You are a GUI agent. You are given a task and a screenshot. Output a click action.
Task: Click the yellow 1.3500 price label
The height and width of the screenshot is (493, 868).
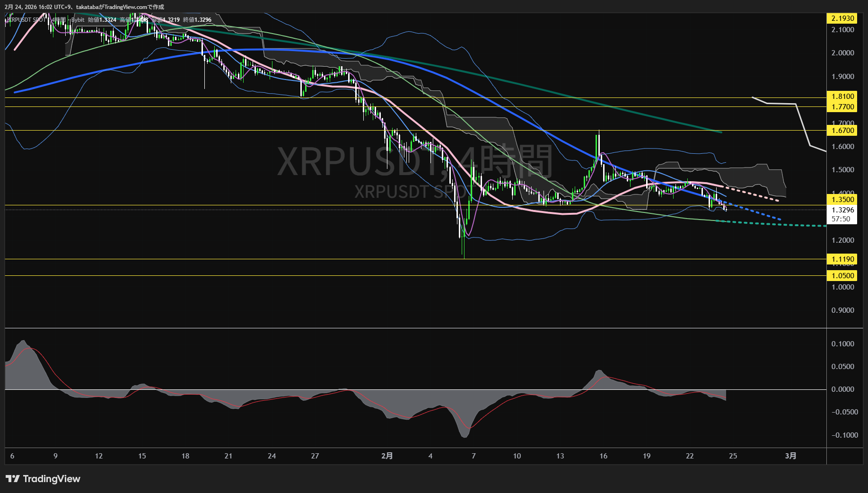pos(842,200)
